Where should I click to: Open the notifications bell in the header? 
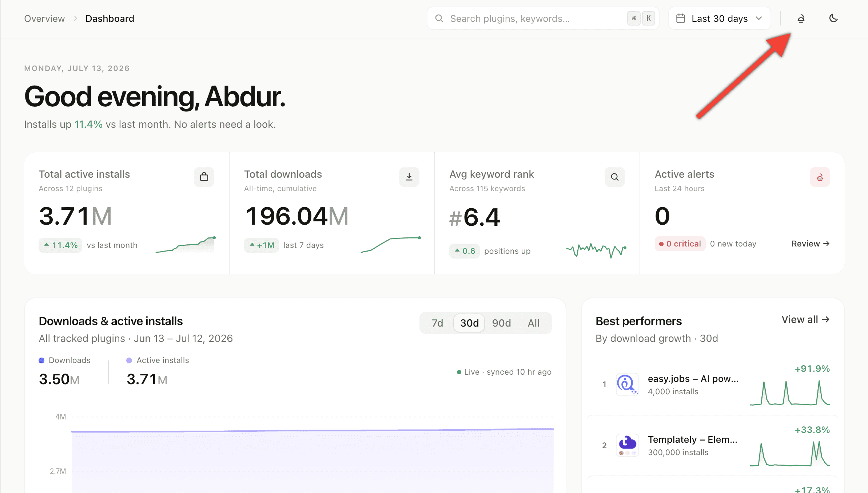coord(801,19)
